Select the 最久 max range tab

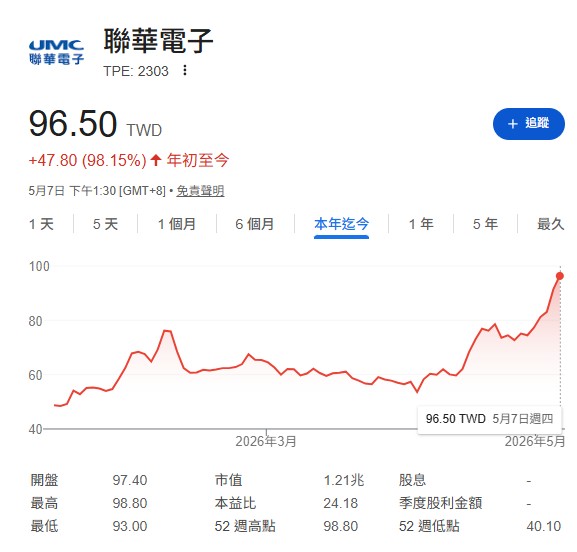551,224
